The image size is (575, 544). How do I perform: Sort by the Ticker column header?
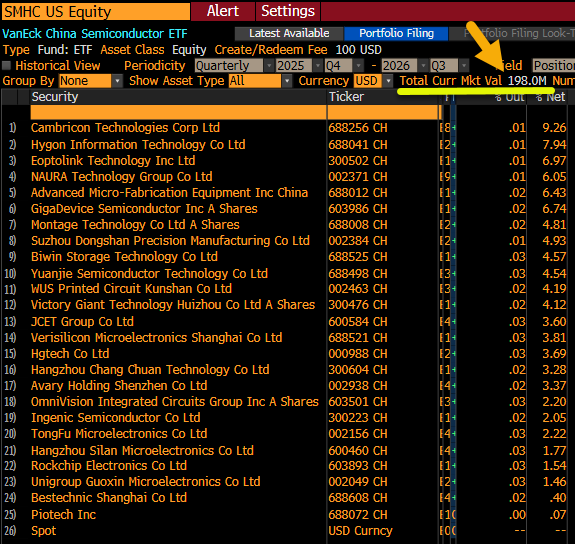pos(346,97)
